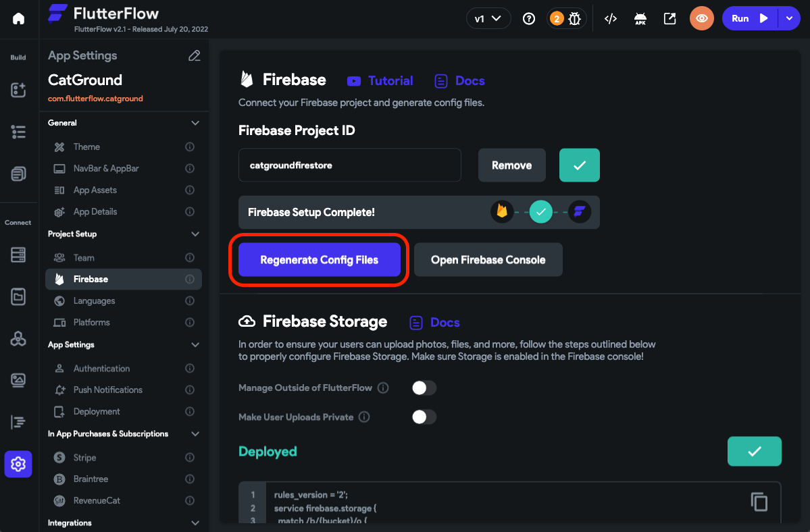The width and height of the screenshot is (810, 532).
Task: Collapse the Project Setup section
Action: pos(195,234)
